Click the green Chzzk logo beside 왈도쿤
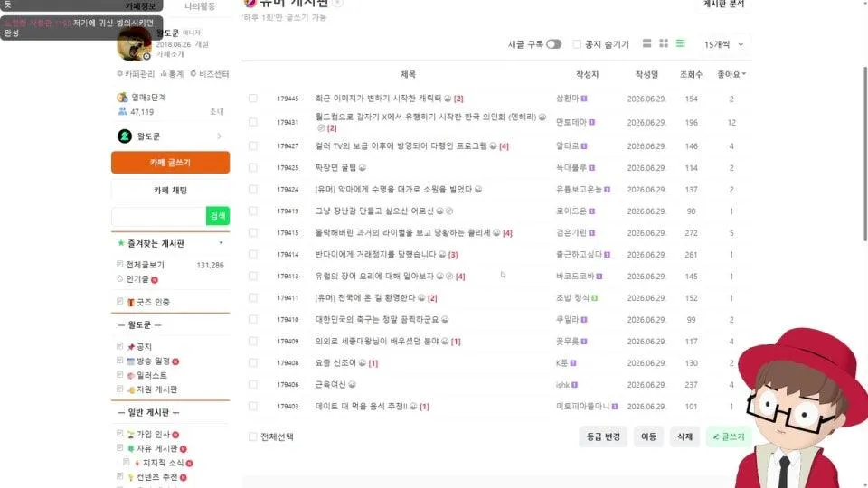Viewport: 868px width, 488px height. point(125,136)
